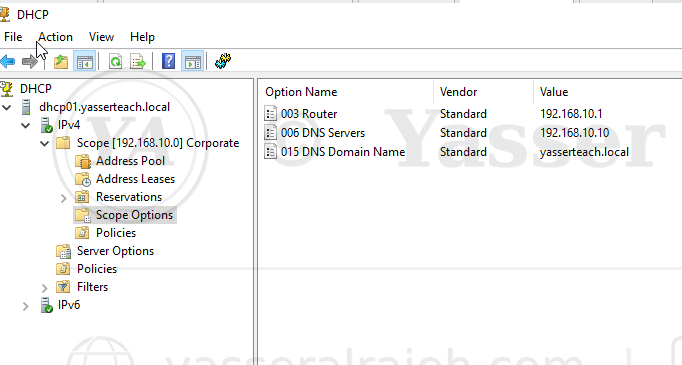Screen dimensions: 682x365
Task: Click the 003 Router option icon
Action: (x=271, y=114)
